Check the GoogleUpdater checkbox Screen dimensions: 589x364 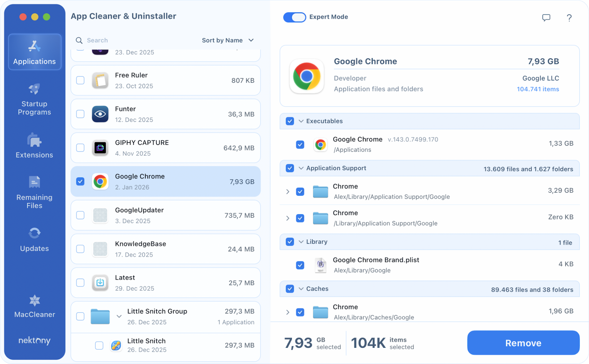80,215
